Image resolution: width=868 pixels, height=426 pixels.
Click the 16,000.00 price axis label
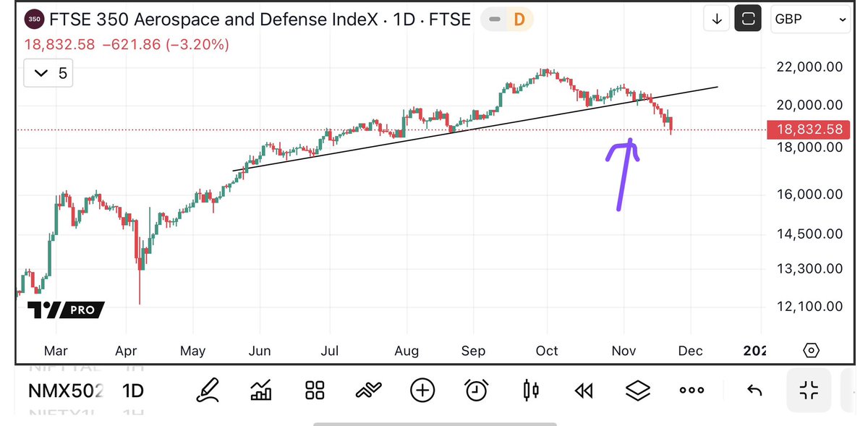809,195
